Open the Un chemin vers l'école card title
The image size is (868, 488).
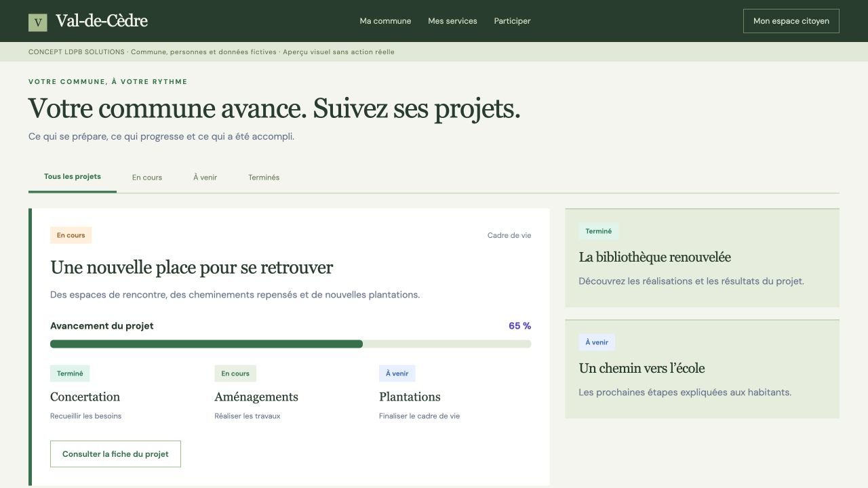tap(642, 369)
